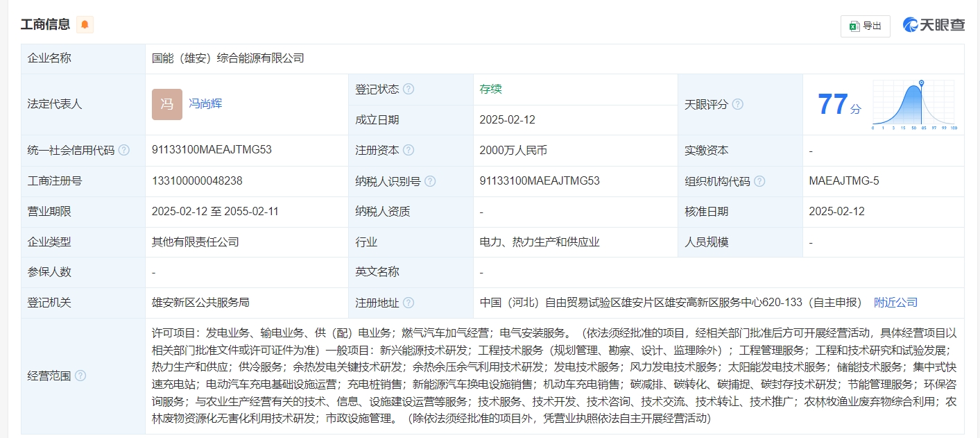Click the score distribution chart
980x438 pixels.
tap(914, 105)
